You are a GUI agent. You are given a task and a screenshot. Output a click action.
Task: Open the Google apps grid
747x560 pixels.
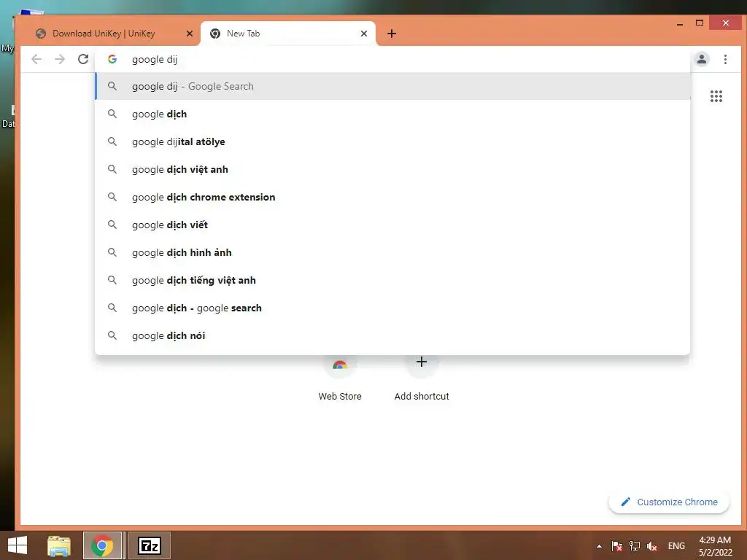[x=716, y=96]
